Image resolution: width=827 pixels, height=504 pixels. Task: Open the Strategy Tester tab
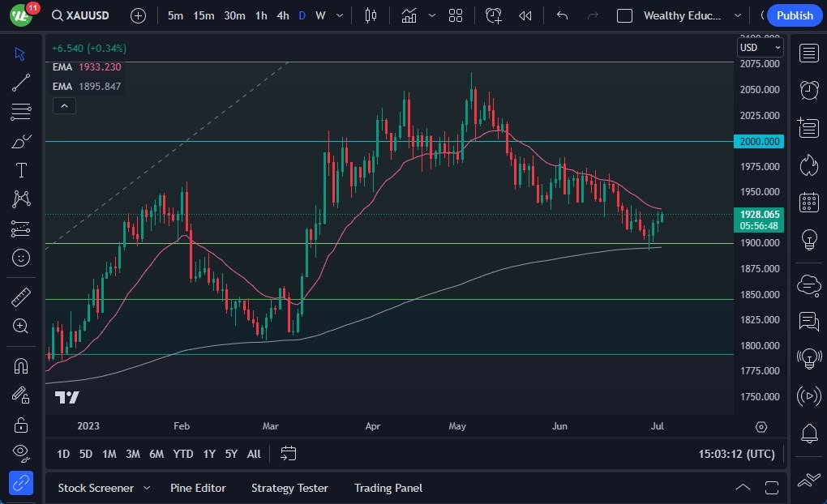coord(289,488)
